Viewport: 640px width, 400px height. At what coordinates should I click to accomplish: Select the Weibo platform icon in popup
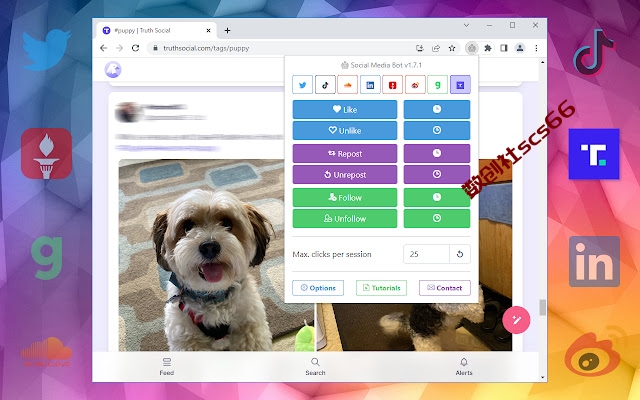[x=415, y=85]
